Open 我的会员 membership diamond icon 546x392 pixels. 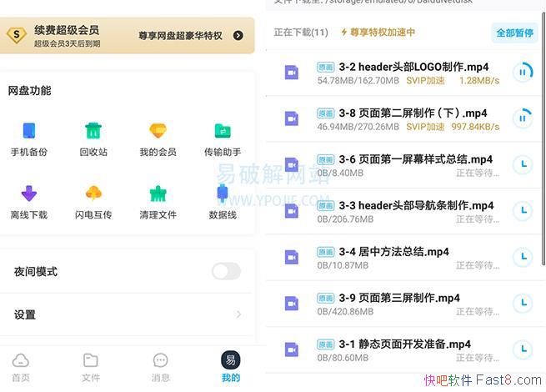[x=158, y=132]
